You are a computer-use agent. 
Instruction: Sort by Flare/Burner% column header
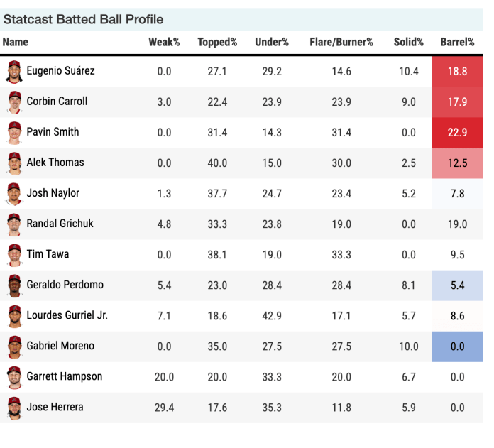coord(341,42)
